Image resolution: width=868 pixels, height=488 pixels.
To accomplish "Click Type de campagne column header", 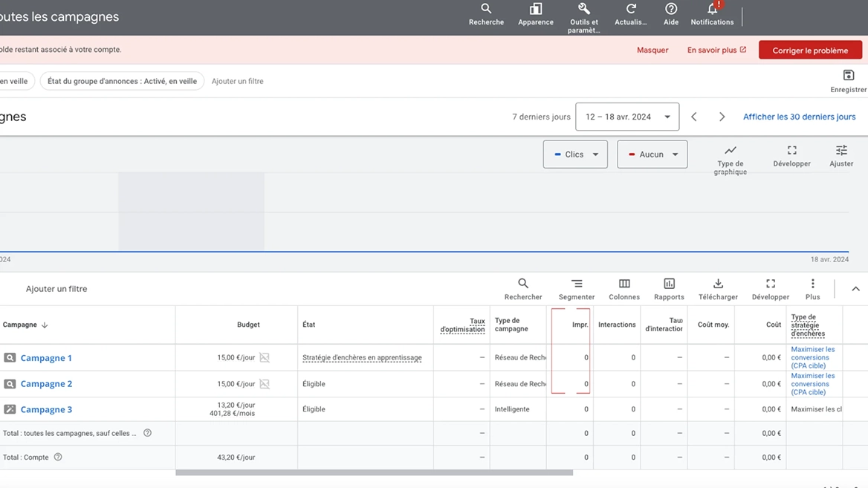I will 511,325.
